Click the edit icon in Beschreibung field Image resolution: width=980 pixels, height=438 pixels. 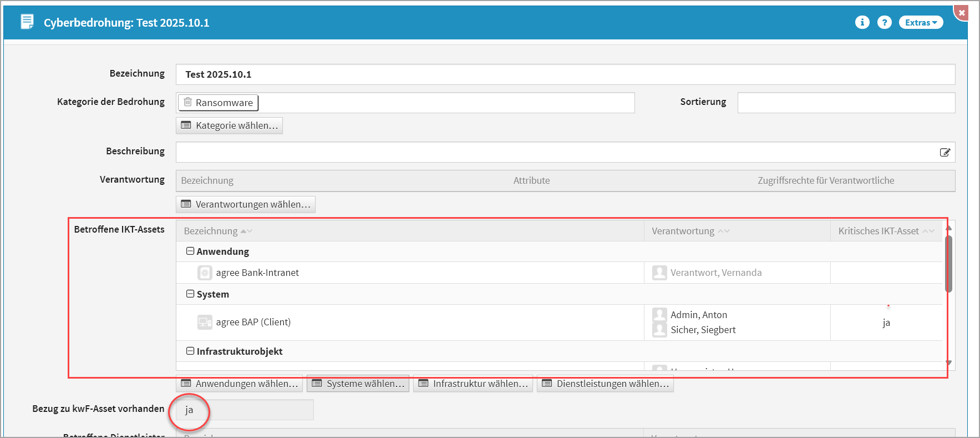pyautogui.click(x=945, y=153)
